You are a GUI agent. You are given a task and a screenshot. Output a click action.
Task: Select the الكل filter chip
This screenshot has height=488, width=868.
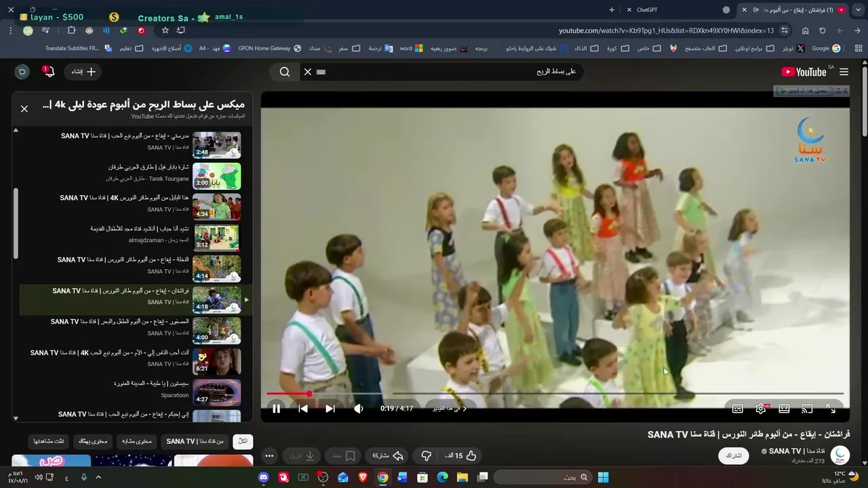(243, 441)
